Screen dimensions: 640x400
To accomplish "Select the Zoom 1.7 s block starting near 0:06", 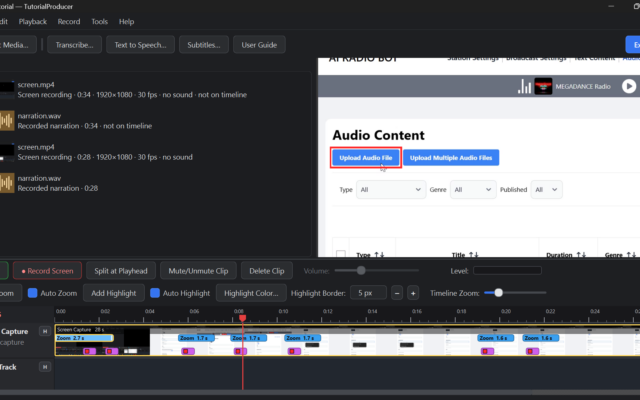I will pos(196,338).
